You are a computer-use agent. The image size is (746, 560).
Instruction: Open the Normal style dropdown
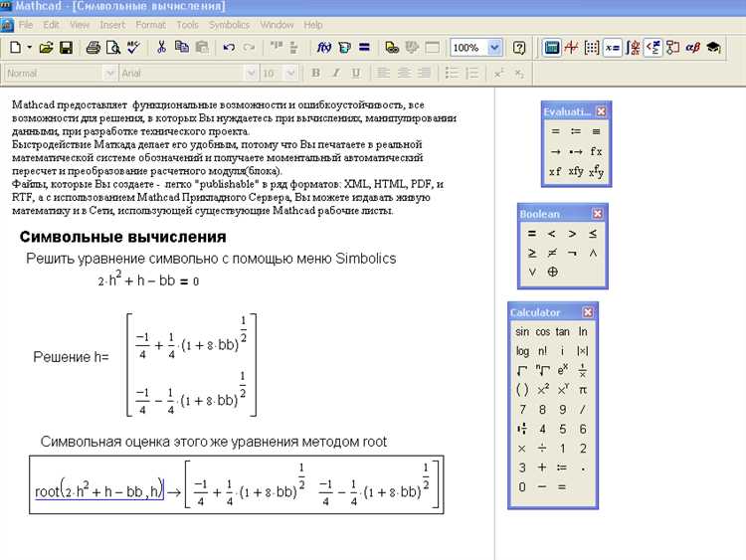109,73
